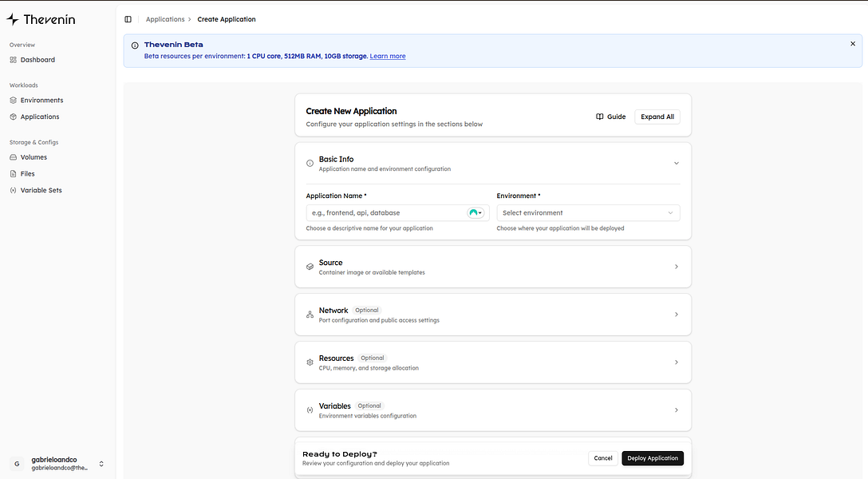This screenshot has width=868, height=479.
Task: Click the Thevenin logo icon
Action: pyautogui.click(x=13, y=19)
